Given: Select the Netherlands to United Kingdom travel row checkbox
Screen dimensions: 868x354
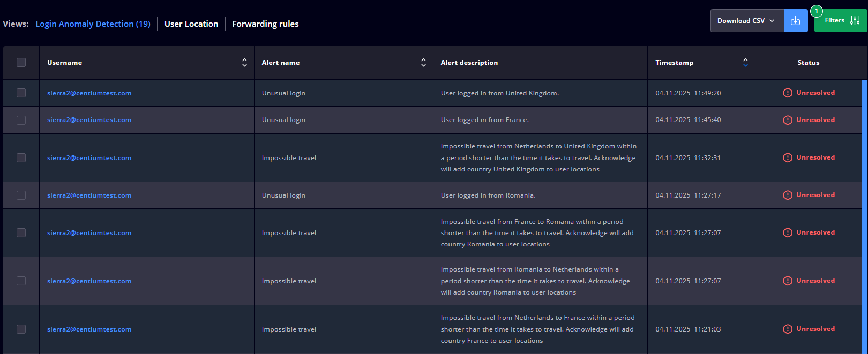Looking at the screenshot, I should coord(21,157).
